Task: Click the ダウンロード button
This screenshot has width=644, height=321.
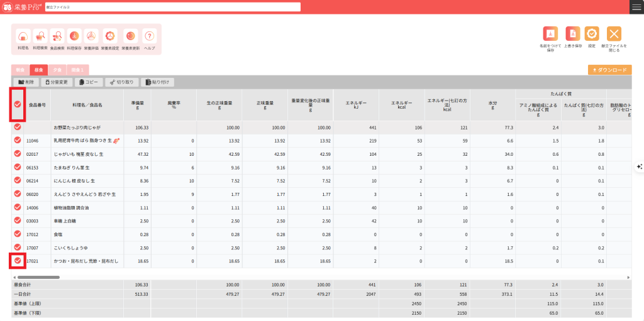Action: [x=609, y=70]
